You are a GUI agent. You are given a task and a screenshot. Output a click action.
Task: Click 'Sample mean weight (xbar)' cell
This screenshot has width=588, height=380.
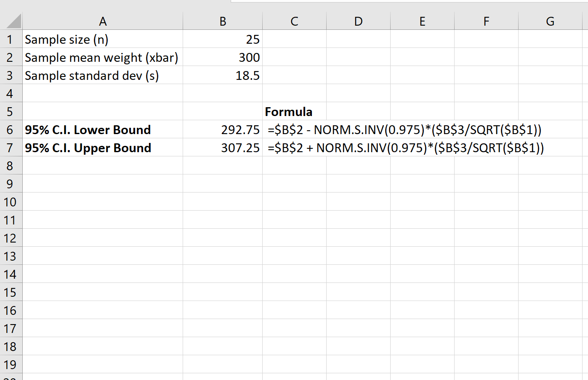[x=103, y=57]
